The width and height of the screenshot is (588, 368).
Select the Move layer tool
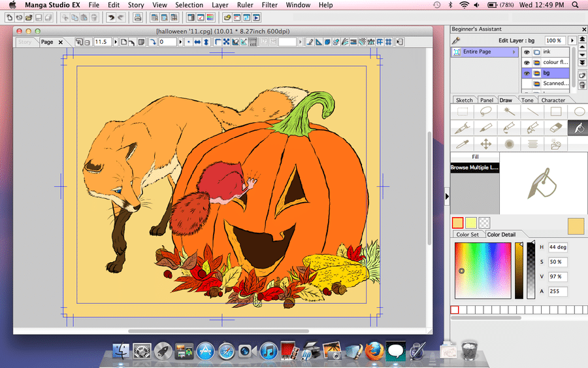click(485, 144)
